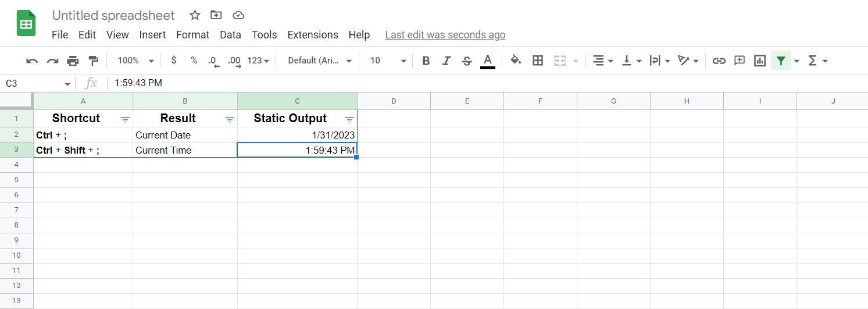Click the Google Sheets home logo
868x309 pixels.
26,24
